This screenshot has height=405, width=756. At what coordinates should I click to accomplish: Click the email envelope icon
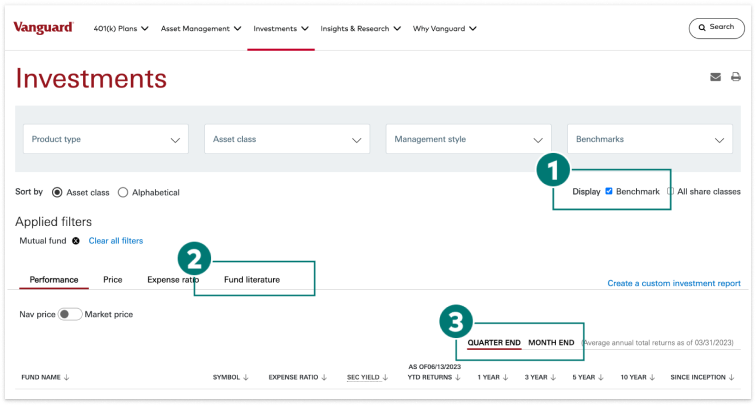[715, 77]
